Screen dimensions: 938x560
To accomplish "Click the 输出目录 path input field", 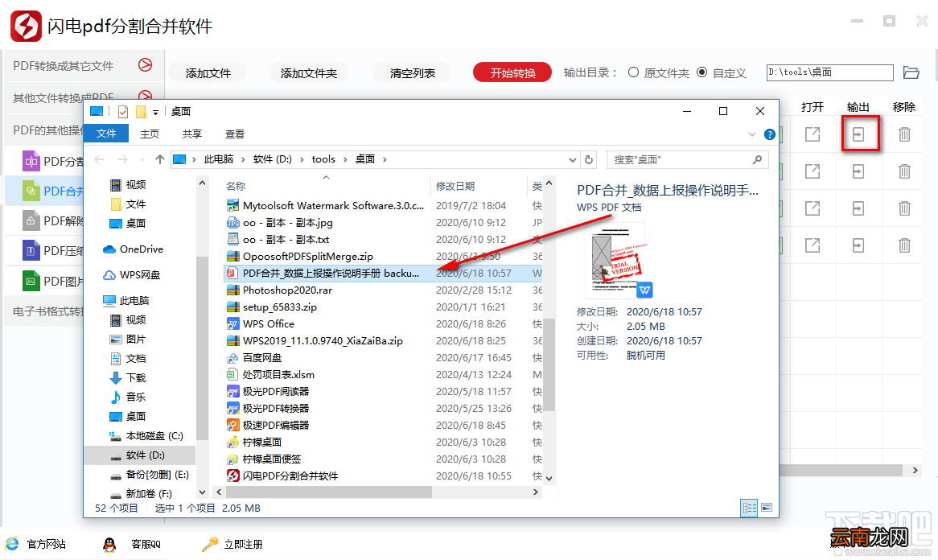I will click(829, 72).
